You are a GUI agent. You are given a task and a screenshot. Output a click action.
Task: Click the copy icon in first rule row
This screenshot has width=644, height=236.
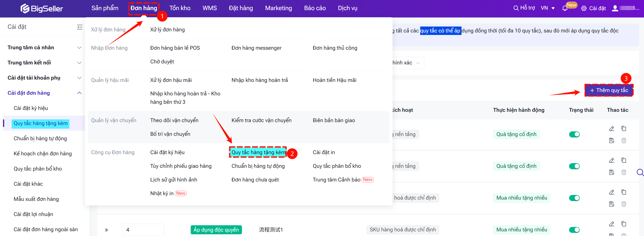624,128
